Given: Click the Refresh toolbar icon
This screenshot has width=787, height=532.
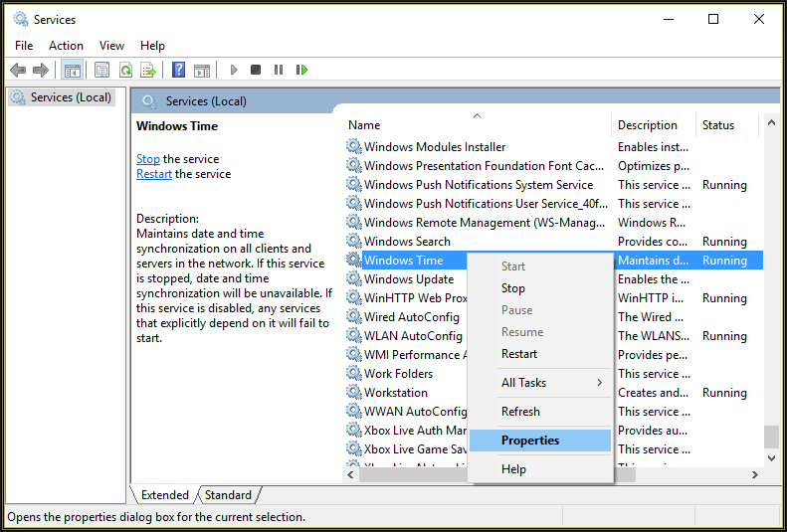Looking at the screenshot, I should tap(125, 70).
